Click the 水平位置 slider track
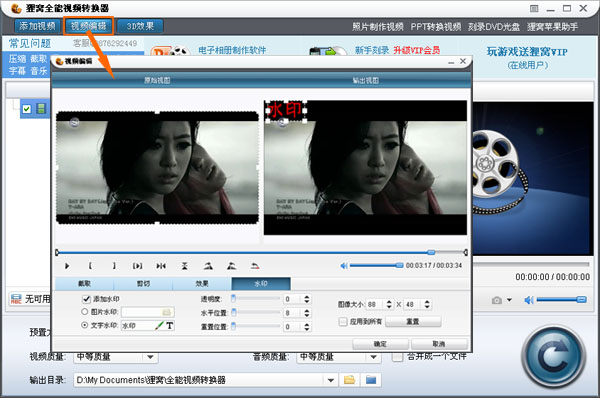This screenshot has height=398, width=600. coord(256,313)
